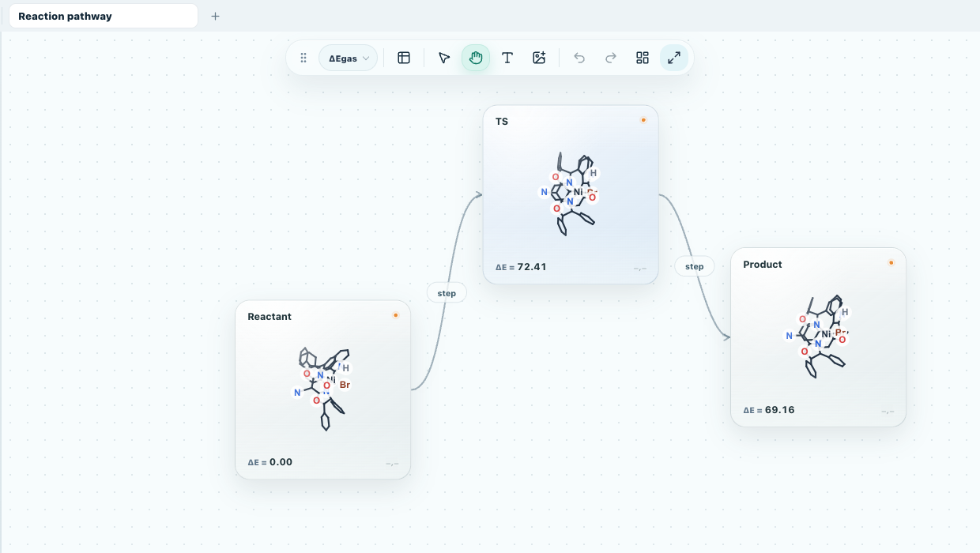Click the step label between Reactant and TS

tap(447, 293)
